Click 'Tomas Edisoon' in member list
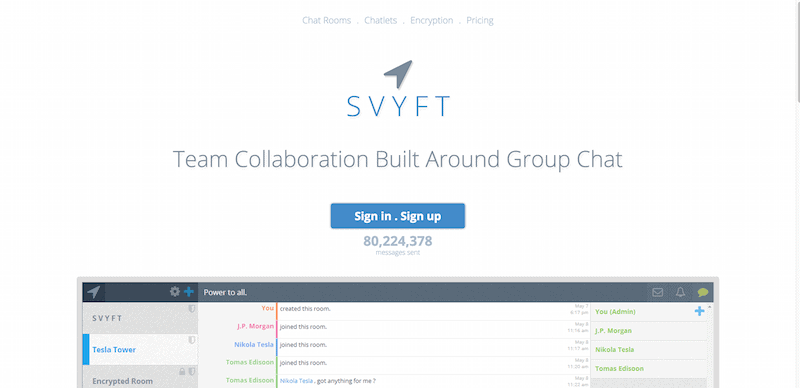 tap(619, 369)
